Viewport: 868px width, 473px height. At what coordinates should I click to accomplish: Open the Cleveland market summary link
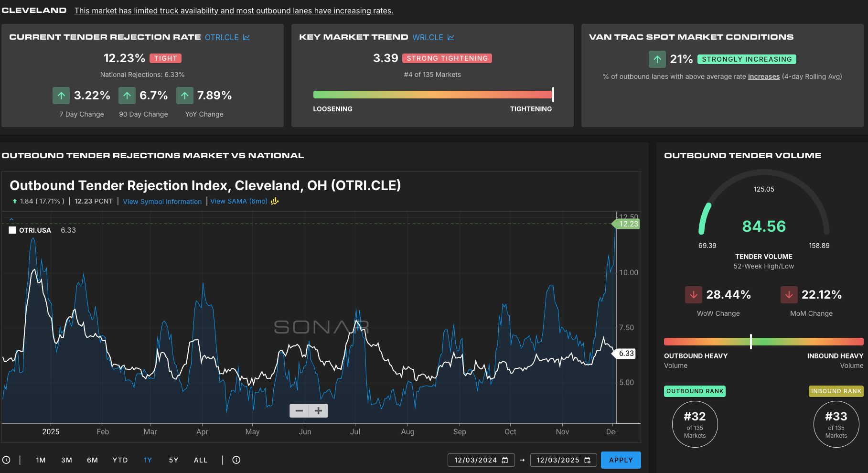(234, 11)
